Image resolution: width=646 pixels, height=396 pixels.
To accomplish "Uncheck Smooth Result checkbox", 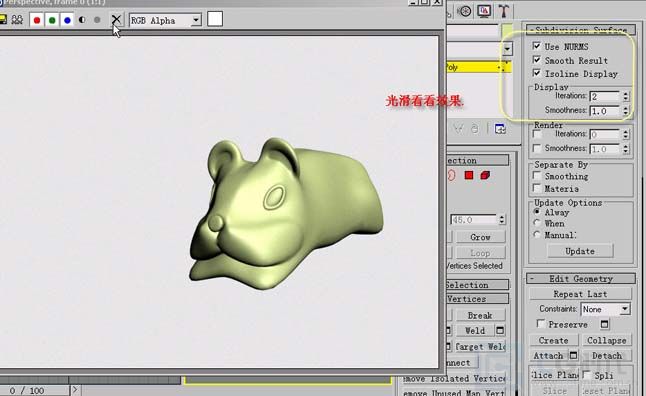I will [537, 60].
